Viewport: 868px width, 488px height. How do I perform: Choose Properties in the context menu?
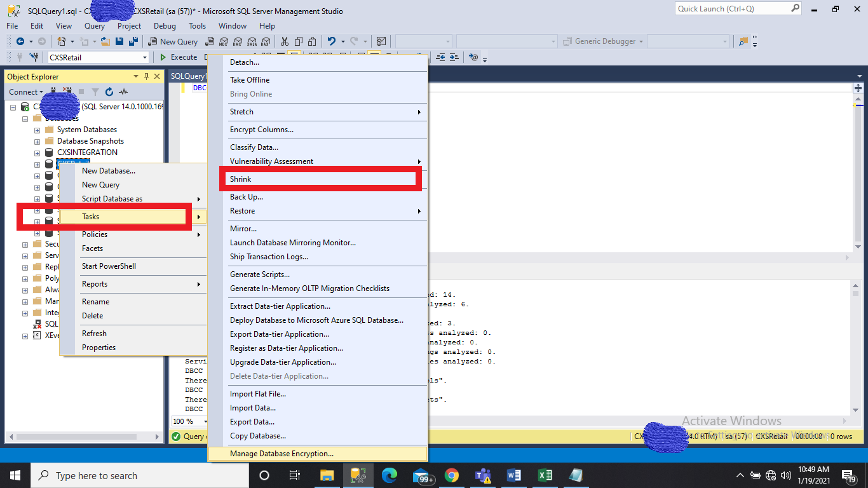pos(133,348)
